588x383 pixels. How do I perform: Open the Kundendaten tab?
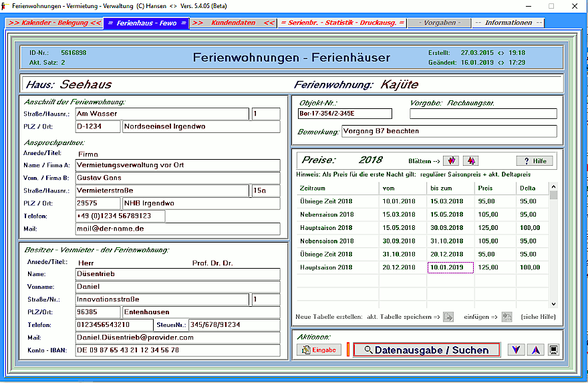tap(233, 23)
